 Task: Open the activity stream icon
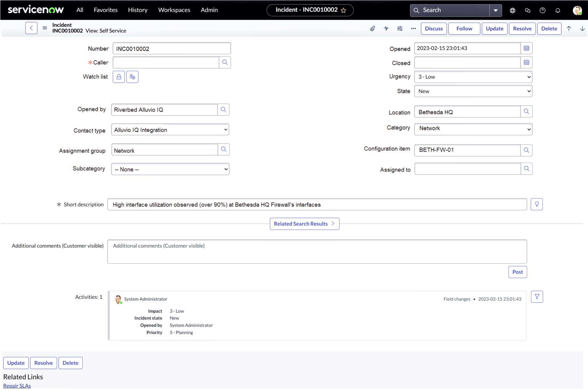pos(386,28)
